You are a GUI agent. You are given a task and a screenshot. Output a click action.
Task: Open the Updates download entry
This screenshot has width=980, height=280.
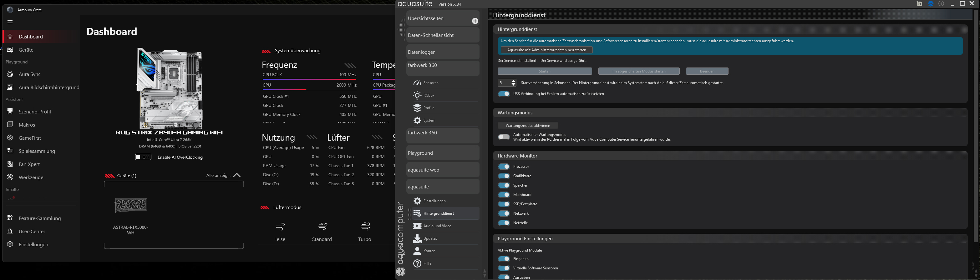tap(430, 238)
